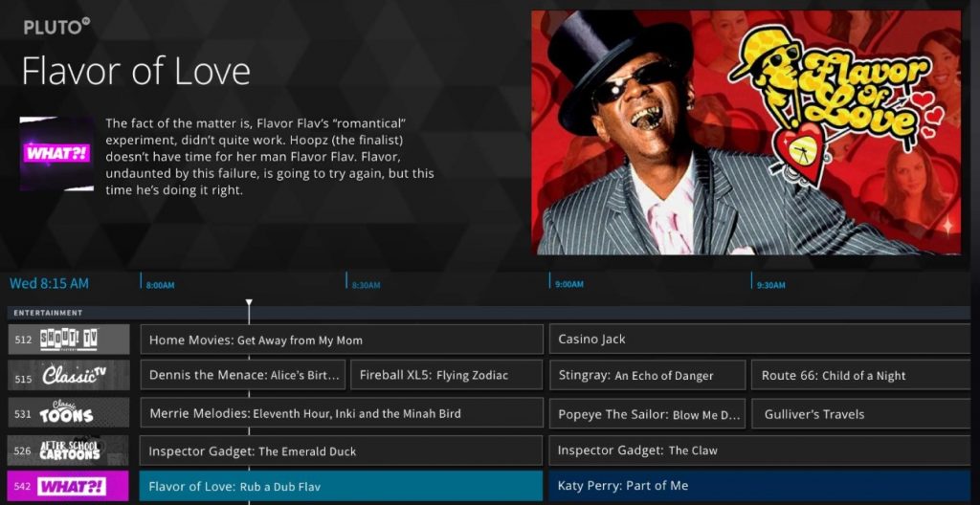This screenshot has width=980, height=505.
Task: Select Home Movies: Get Away from My Mom
Action: (341, 340)
